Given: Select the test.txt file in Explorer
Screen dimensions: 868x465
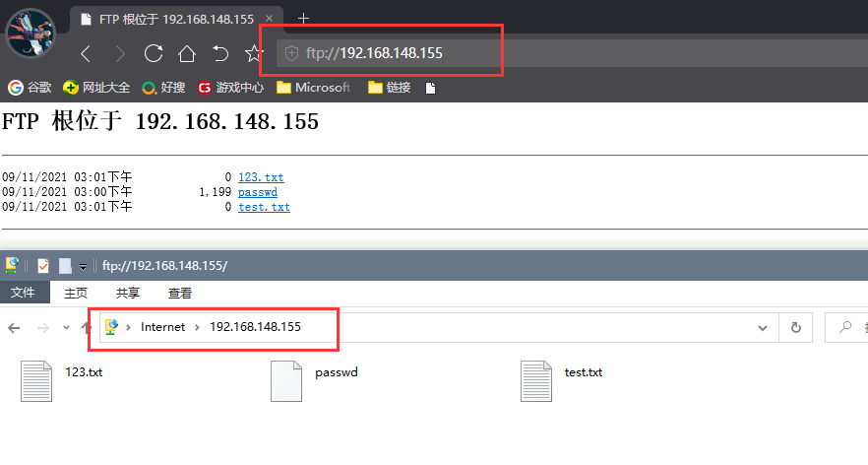Looking at the screenshot, I should pos(561,380).
